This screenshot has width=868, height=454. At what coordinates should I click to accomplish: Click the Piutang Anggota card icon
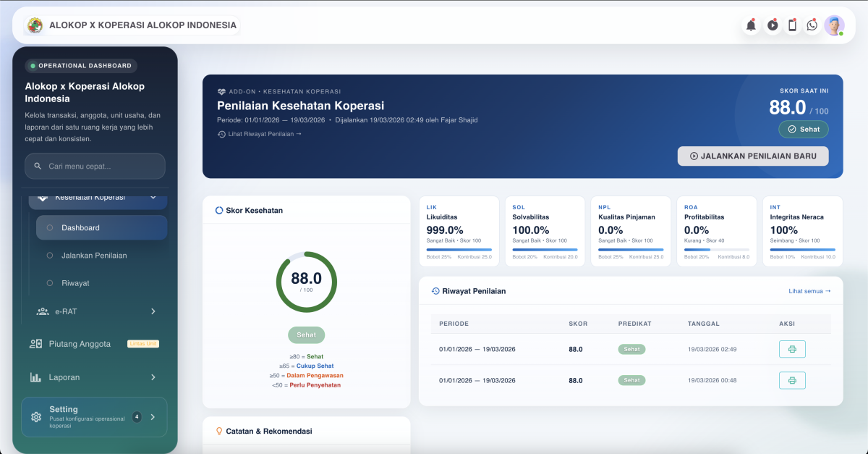(x=34, y=344)
